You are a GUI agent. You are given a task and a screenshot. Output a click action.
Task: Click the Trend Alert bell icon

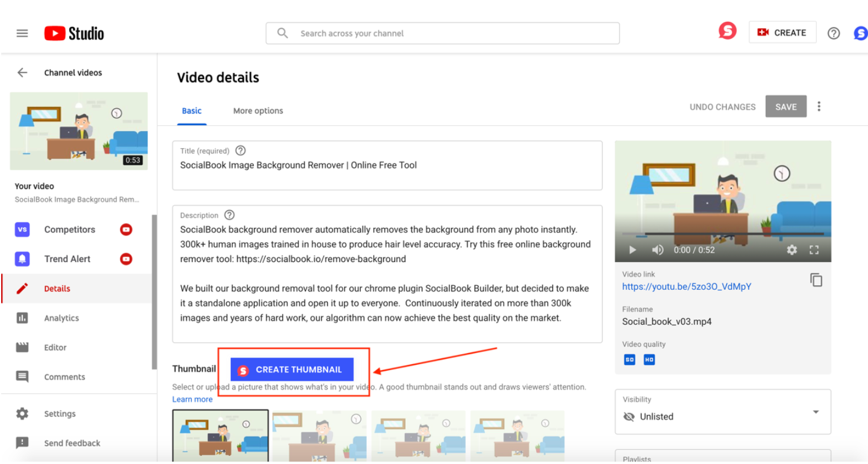pyautogui.click(x=22, y=259)
